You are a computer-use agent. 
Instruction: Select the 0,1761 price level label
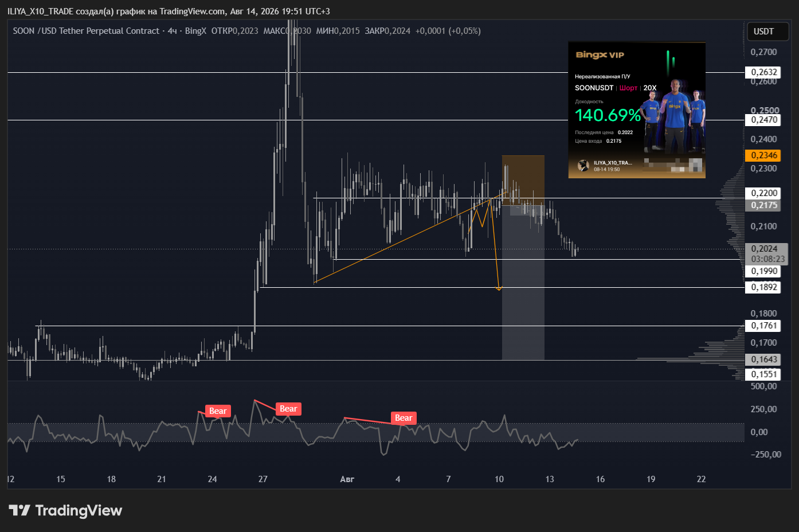(764, 326)
